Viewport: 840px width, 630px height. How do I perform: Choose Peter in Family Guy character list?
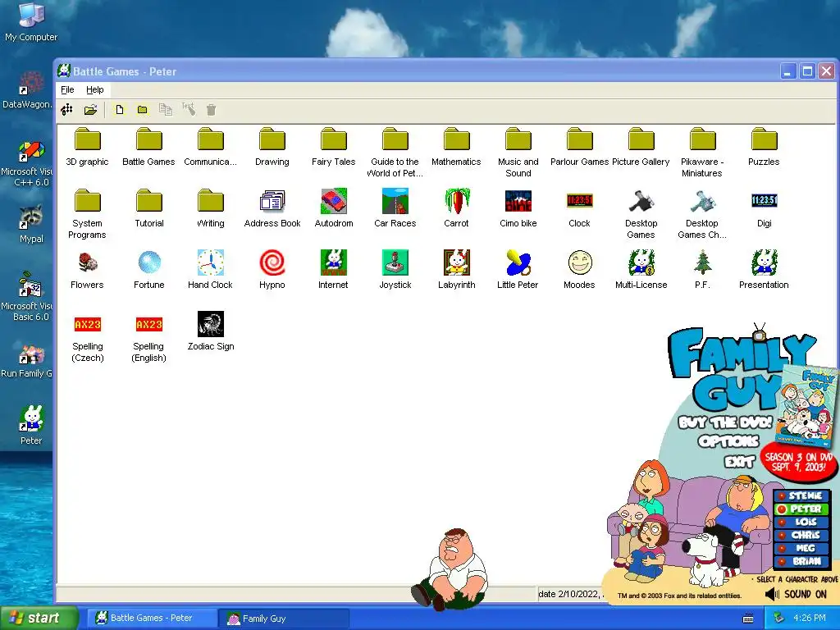tap(802, 509)
